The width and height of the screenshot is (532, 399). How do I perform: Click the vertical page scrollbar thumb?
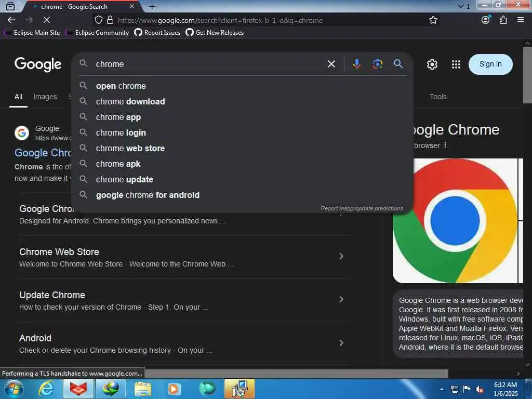pyautogui.click(x=527, y=75)
